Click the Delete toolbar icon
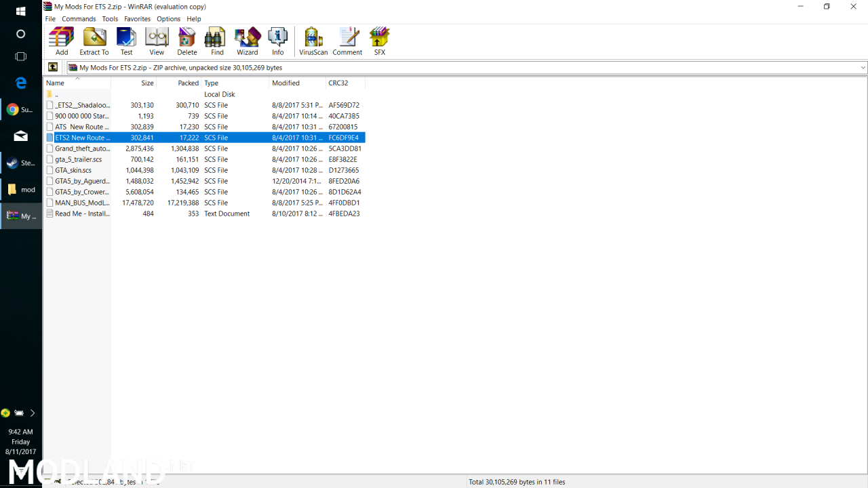868x488 pixels. pos(187,41)
